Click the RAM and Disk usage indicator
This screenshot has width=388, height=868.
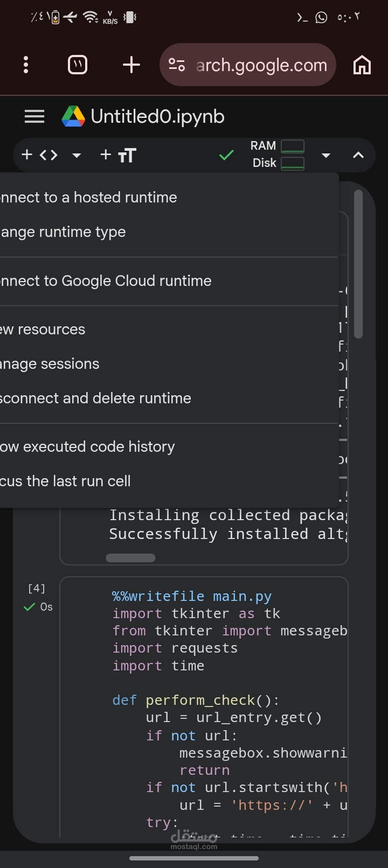coord(277,155)
